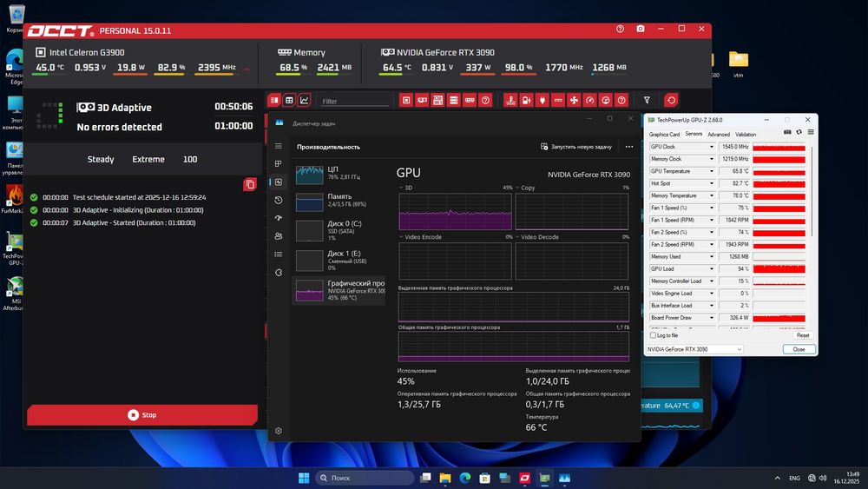Open the NVIDIA GeForce RTX 3090 GPU selector

tap(694, 349)
